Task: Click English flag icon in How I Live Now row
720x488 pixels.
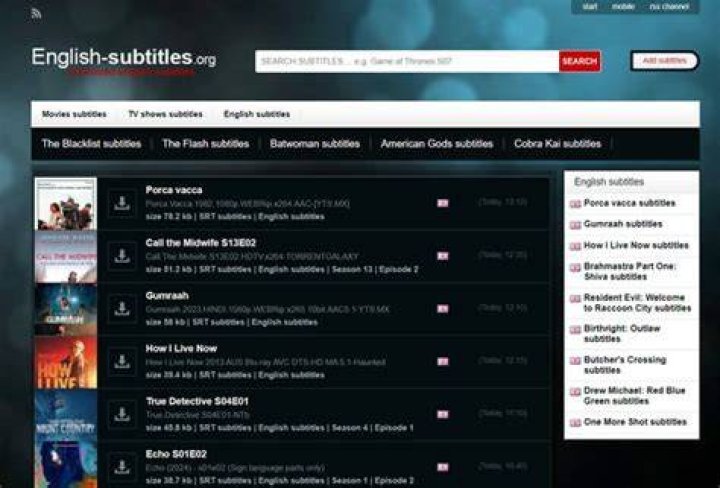Action: 443,361
